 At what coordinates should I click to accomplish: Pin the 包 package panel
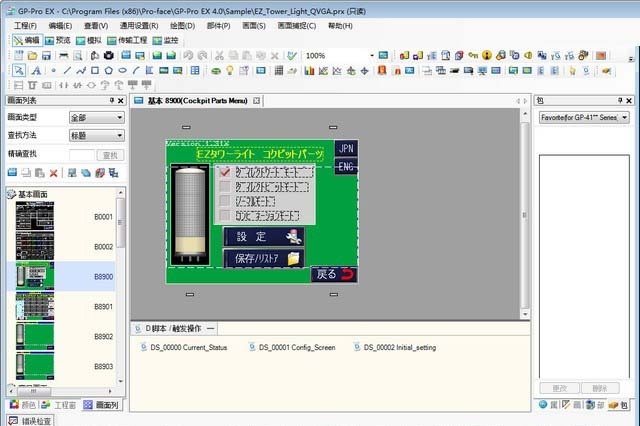pos(620,100)
